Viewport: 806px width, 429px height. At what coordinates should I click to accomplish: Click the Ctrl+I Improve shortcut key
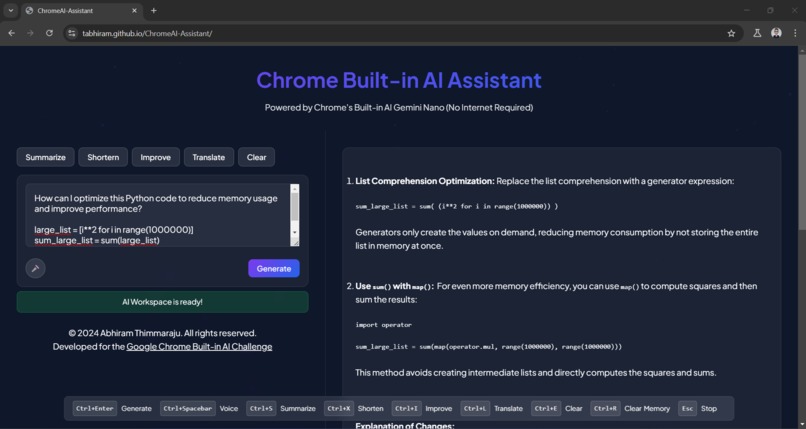tap(407, 408)
